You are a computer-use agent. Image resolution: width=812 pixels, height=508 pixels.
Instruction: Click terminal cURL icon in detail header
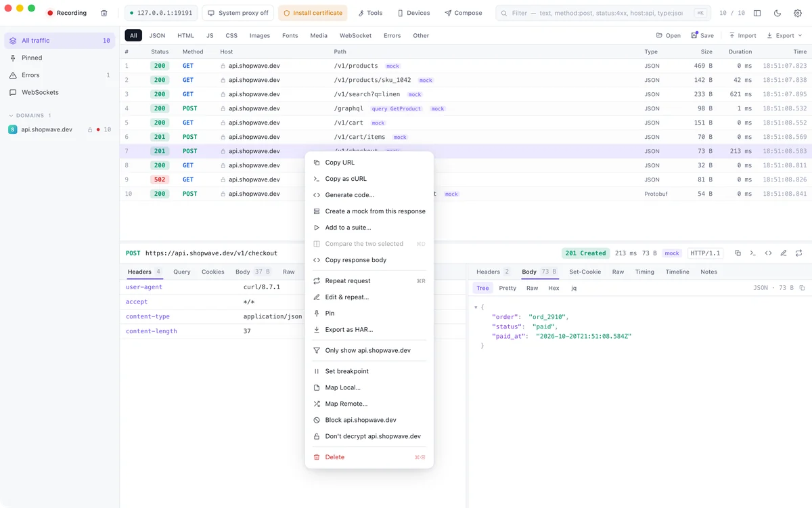pyautogui.click(x=753, y=253)
